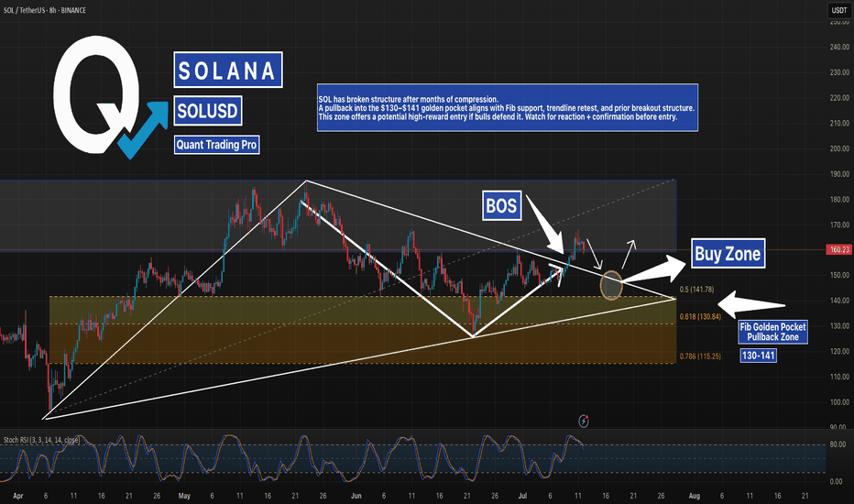Click the 180.00 price axis label
The width and height of the screenshot is (854, 504).
click(x=839, y=200)
